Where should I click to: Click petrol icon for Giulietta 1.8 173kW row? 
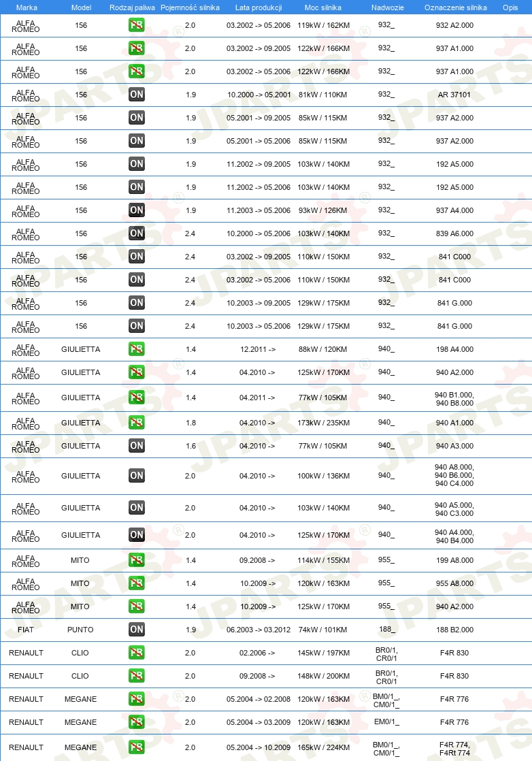click(x=137, y=423)
